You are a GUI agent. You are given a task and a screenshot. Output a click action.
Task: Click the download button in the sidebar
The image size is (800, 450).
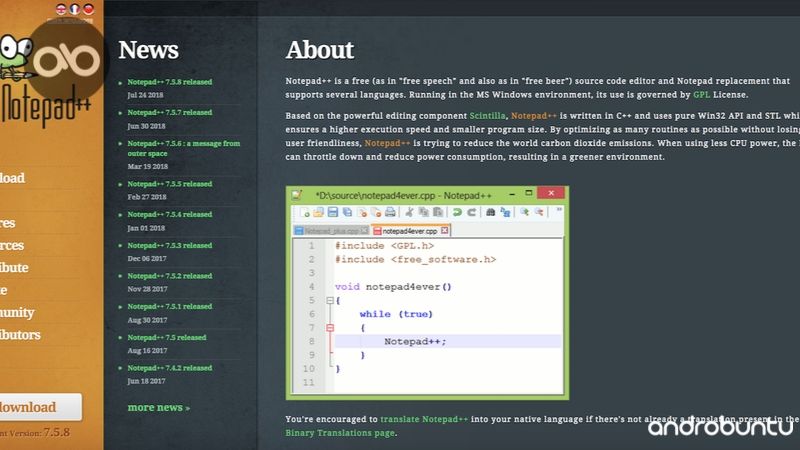(x=40, y=407)
